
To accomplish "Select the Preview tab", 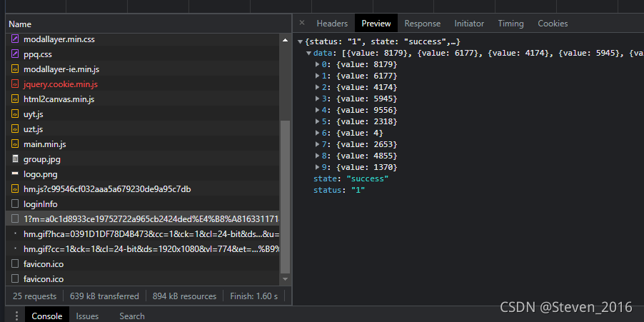I will (376, 24).
